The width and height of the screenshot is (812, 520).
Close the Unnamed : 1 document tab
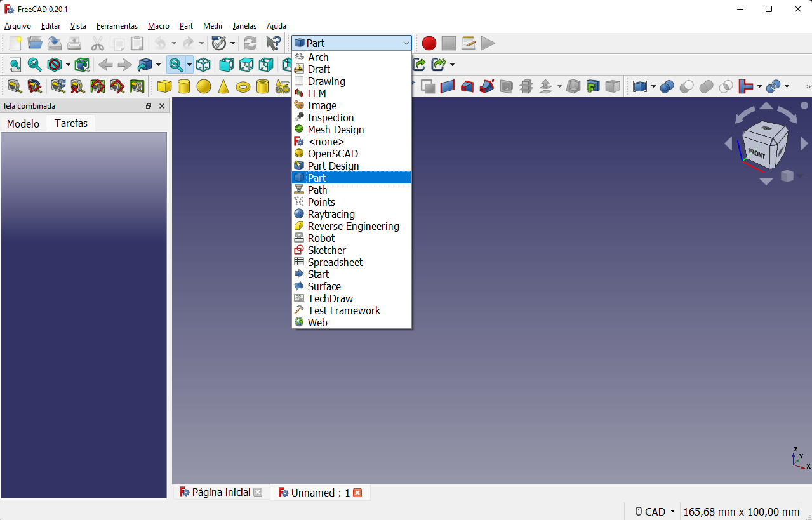(x=357, y=493)
